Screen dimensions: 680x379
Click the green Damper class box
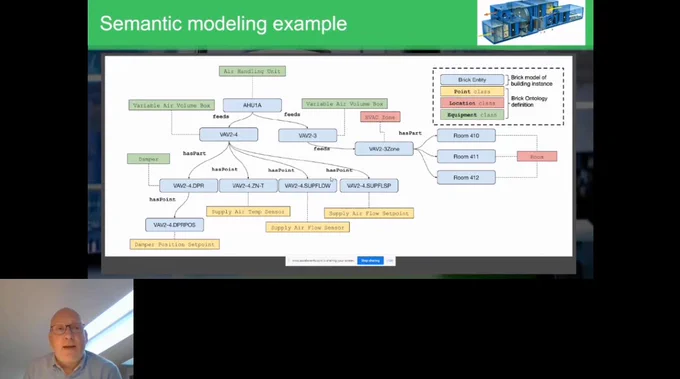148,159
